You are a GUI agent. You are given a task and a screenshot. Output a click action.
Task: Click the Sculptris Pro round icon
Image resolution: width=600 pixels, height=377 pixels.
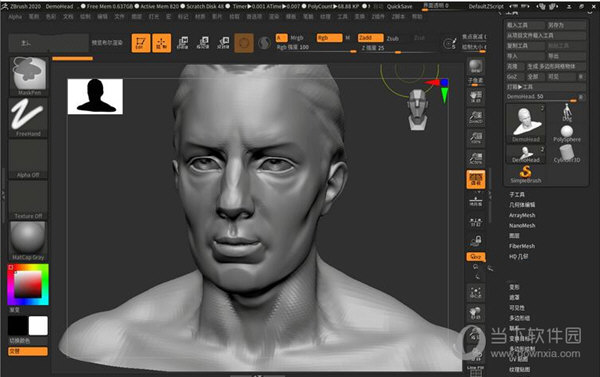264,43
